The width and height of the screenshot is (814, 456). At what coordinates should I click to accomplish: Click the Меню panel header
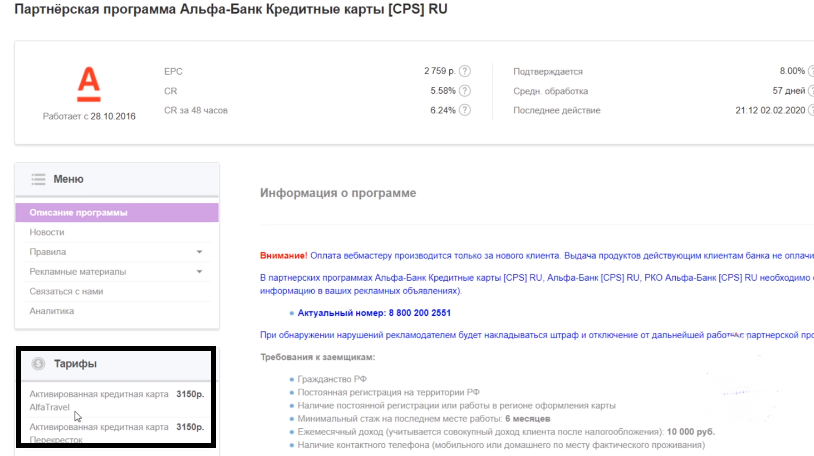click(x=117, y=179)
